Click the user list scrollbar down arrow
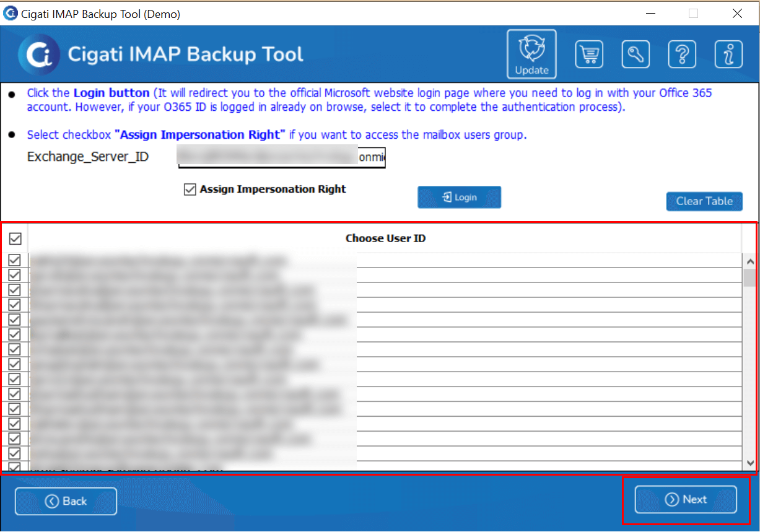Image resolution: width=760 pixels, height=532 pixels. coord(749,463)
